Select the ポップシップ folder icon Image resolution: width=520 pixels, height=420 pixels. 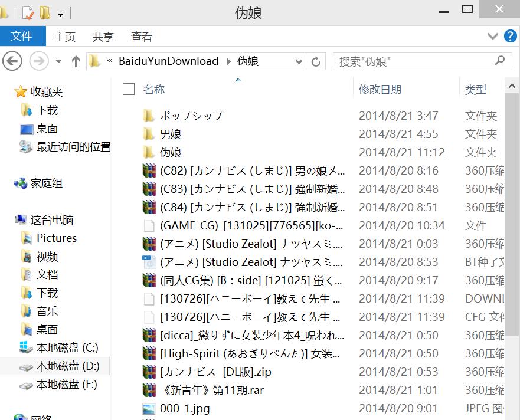point(149,116)
